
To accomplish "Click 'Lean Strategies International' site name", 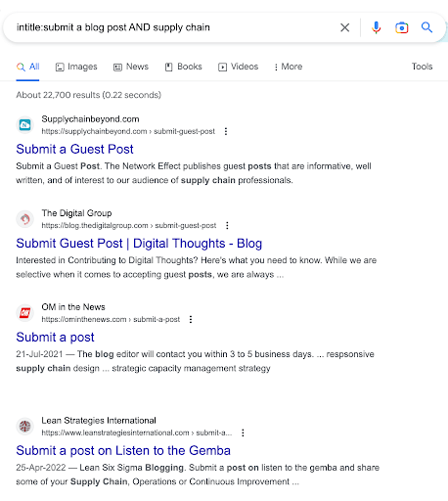I will pos(99,421).
